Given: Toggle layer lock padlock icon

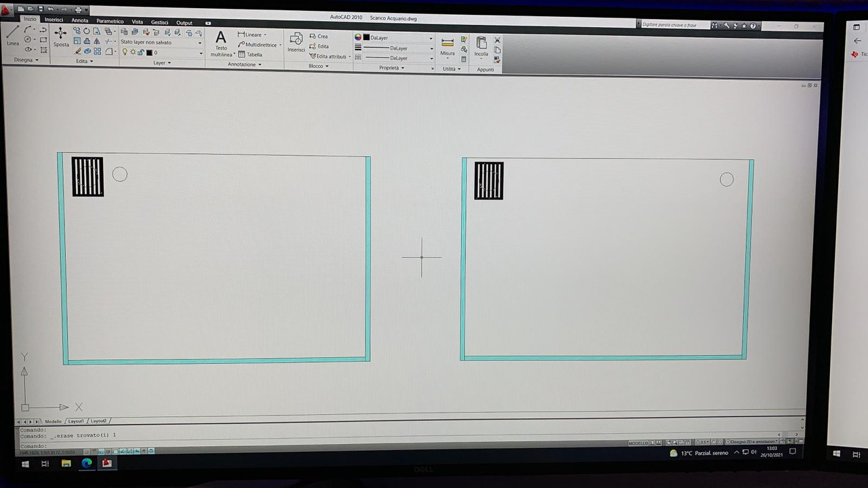Looking at the screenshot, I should coord(140,52).
